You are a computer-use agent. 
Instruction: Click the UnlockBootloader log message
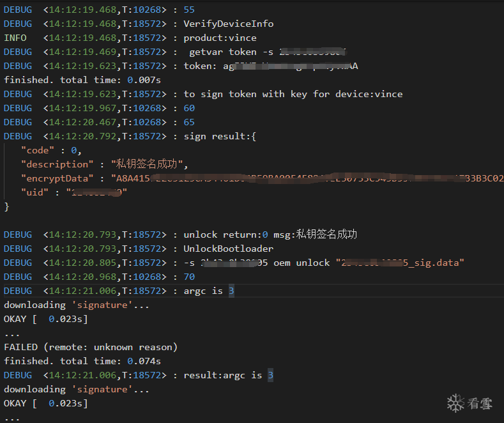[x=228, y=249]
